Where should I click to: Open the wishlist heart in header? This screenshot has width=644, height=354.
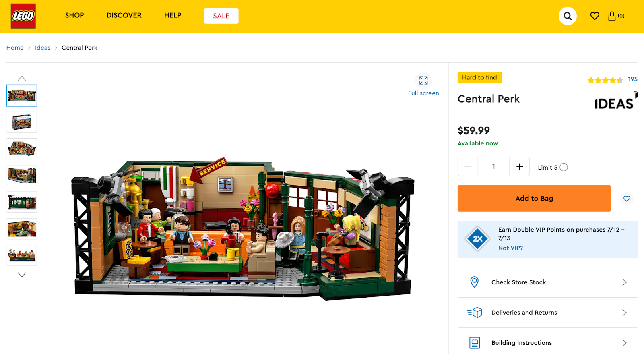pyautogui.click(x=594, y=16)
